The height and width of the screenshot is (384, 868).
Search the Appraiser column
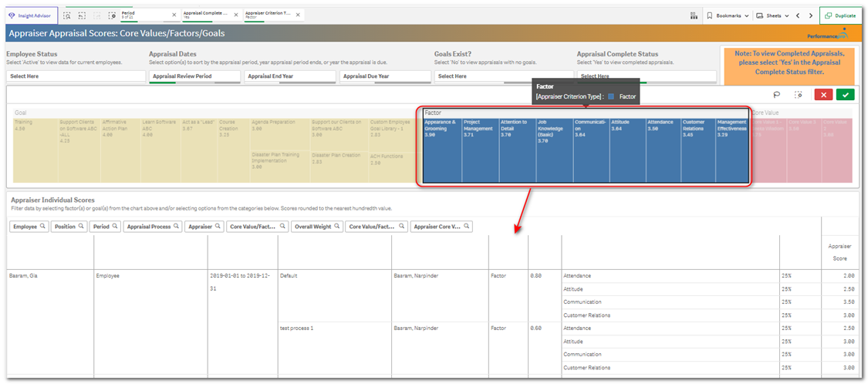[204, 226]
